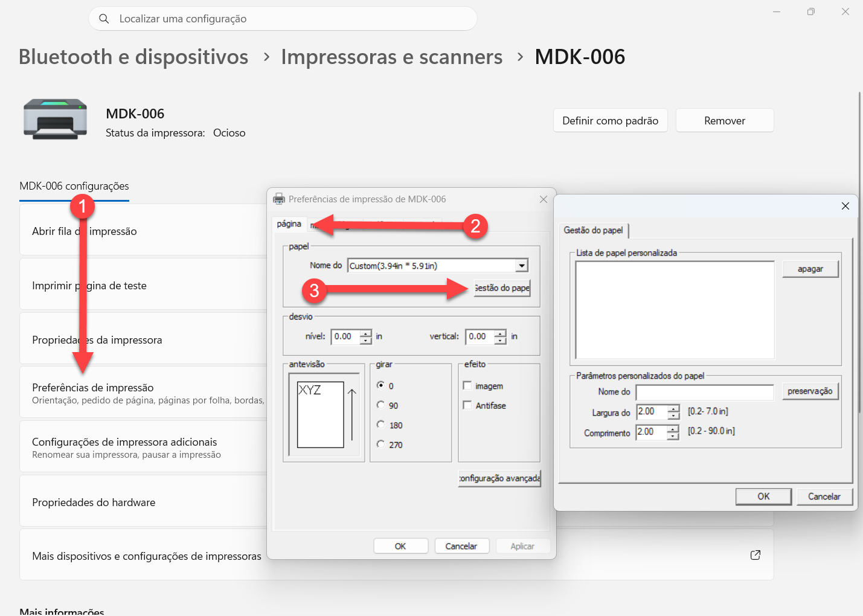863x616 pixels.
Task: Click apagar to delete custom paper
Action: (810, 269)
